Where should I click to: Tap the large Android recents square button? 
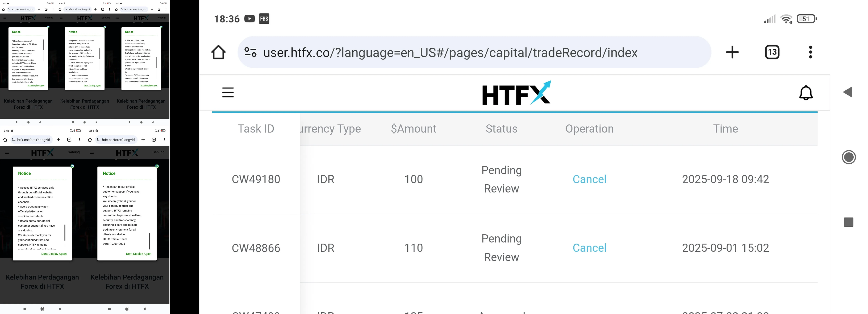coord(848,222)
